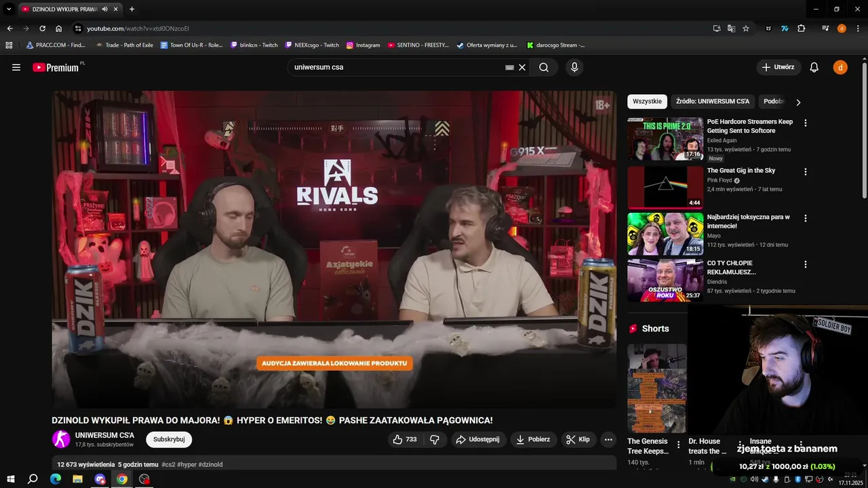Screen dimensions: 868x488
Task: Open UNIWERSUM CS'A channel avatar
Action: coord(61,439)
